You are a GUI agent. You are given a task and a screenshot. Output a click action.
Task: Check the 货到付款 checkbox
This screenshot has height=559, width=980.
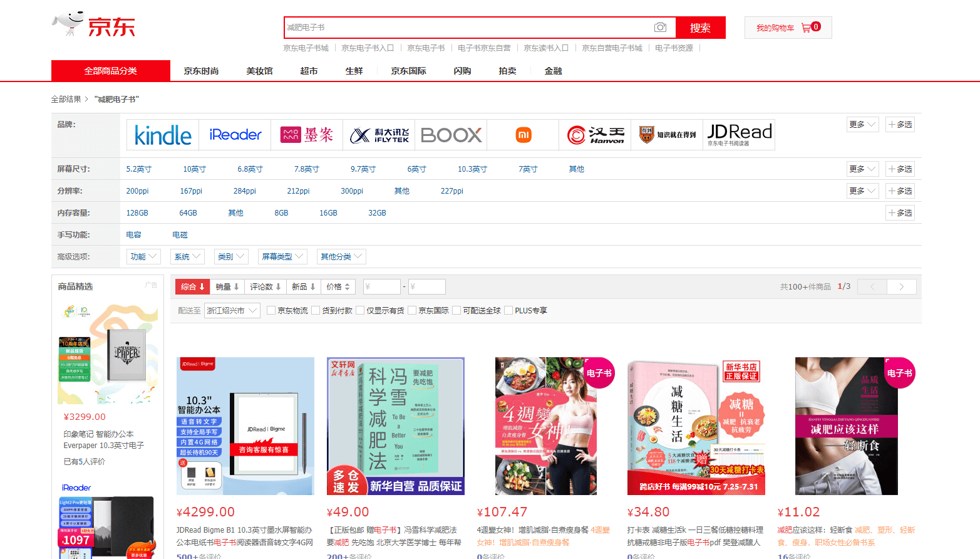click(316, 310)
